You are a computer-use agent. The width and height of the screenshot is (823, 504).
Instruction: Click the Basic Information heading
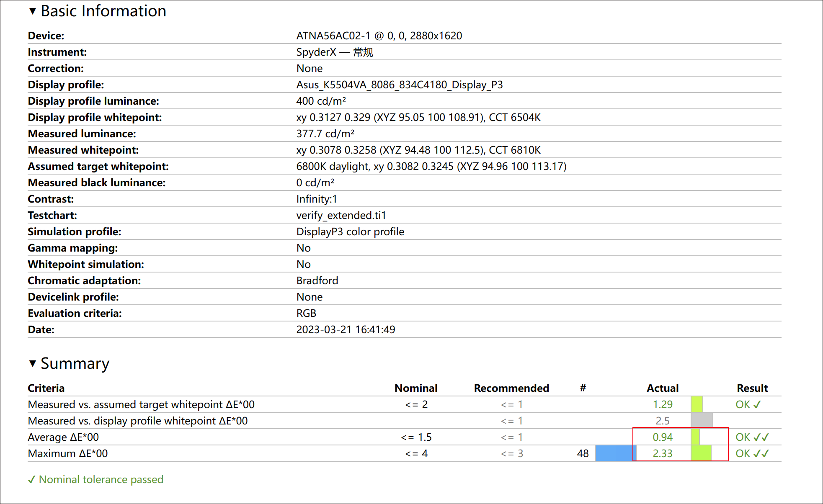coord(103,11)
